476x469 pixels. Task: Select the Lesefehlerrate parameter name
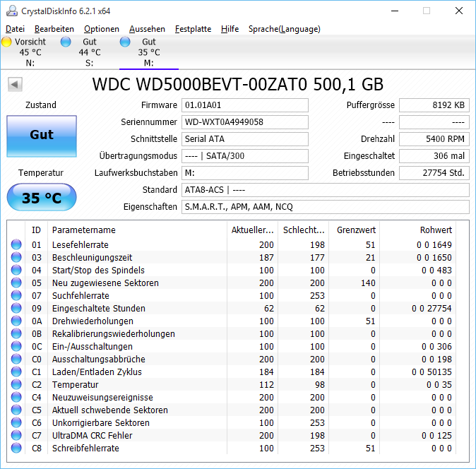coord(80,244)
